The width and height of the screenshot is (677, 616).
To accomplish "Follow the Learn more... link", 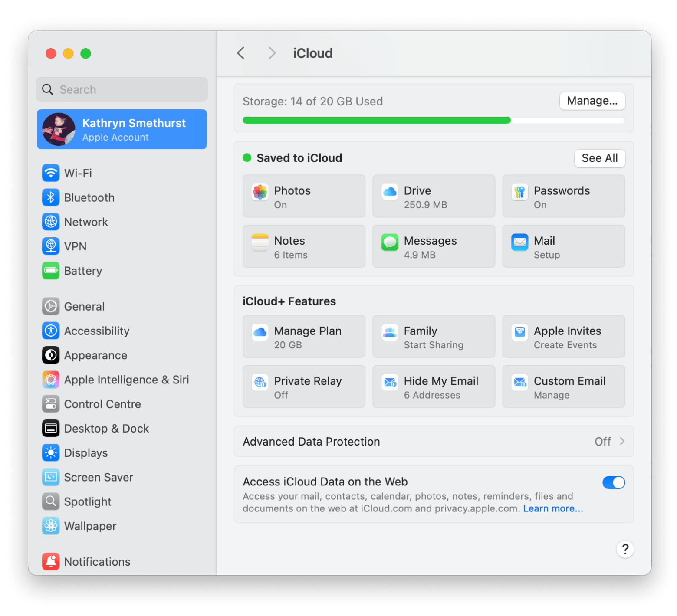I will 553,508.
